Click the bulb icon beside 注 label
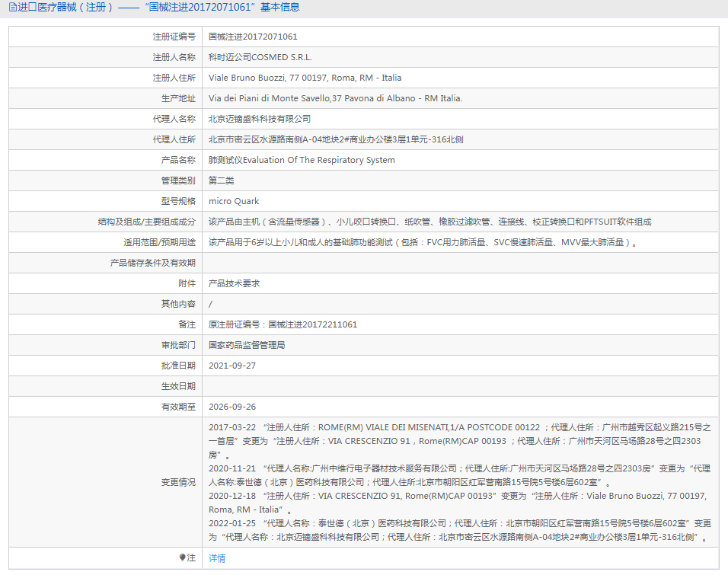728x575 pixels. (x=183, y=558)
